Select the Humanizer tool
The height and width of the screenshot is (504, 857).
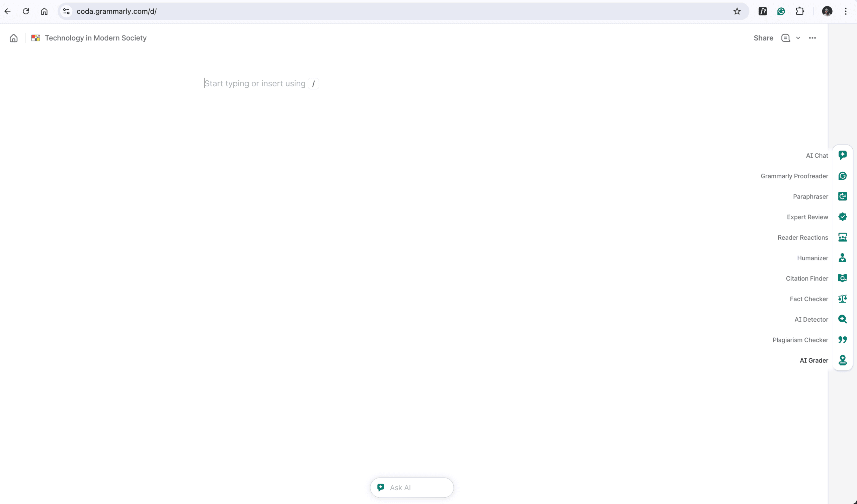coord(843,258)
